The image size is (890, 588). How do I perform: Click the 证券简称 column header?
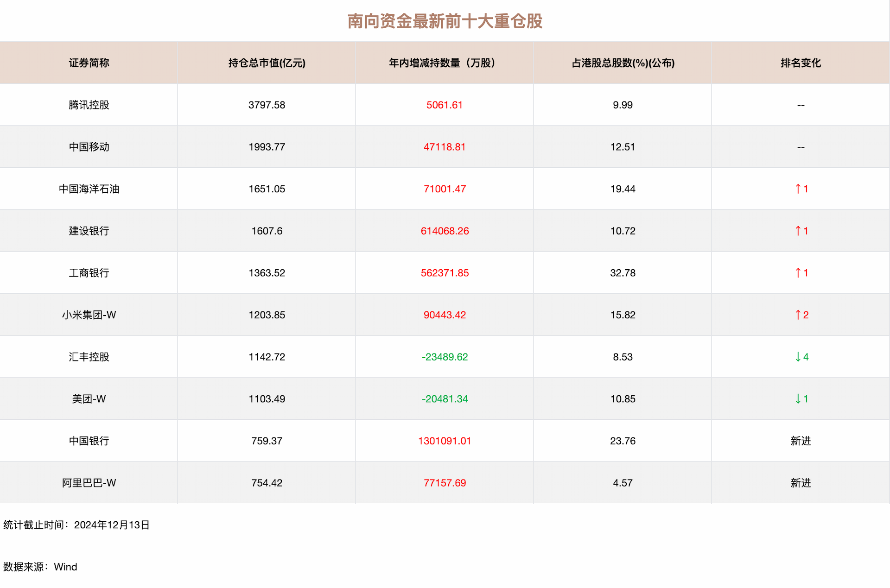(89, 63)
